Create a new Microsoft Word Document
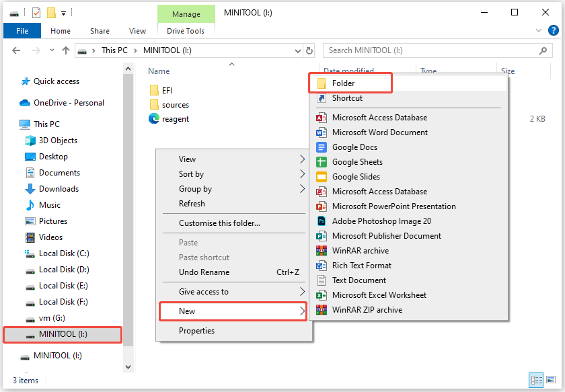The image size is (565, 392). (x=408, y=132)
